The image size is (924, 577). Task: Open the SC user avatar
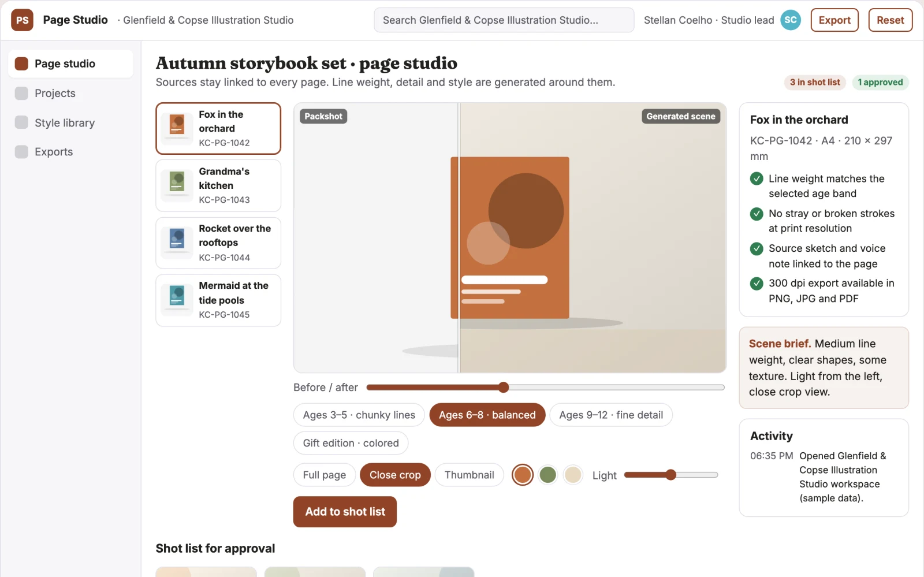point(791,20)
